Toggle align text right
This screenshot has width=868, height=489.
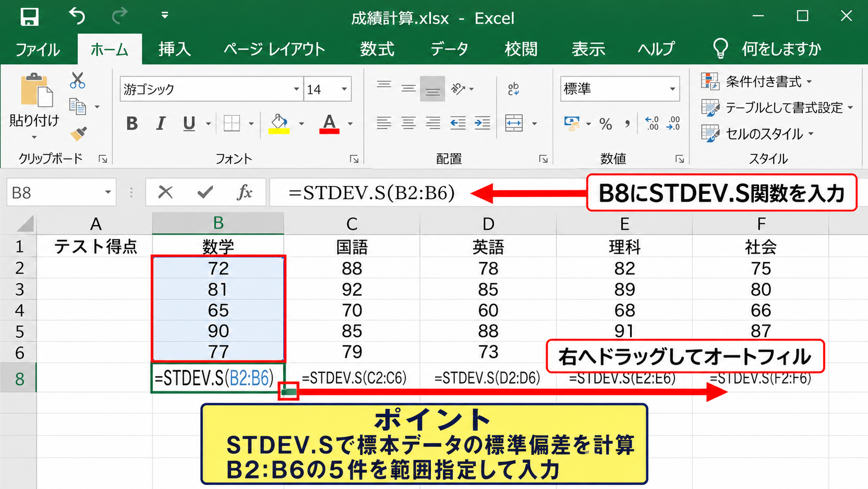point(433,123)
